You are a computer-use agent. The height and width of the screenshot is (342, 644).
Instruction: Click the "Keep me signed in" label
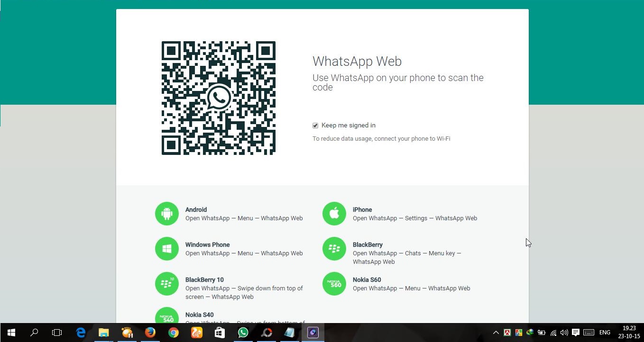[x=349, y=126]
